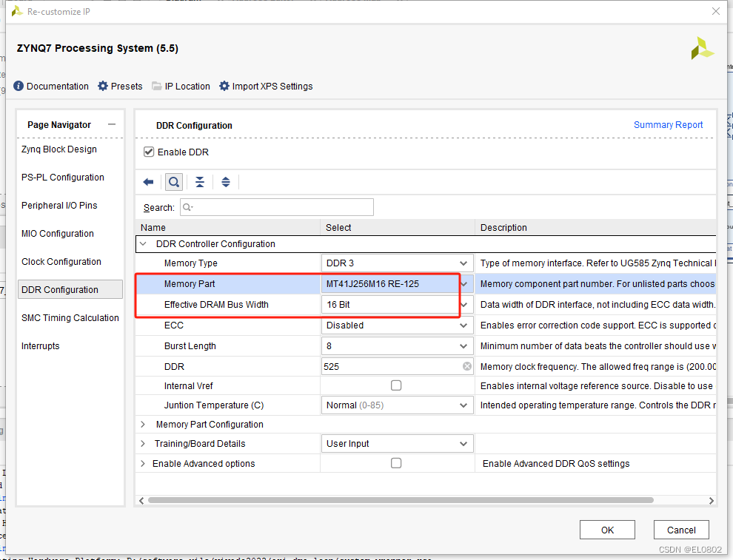Click the back arrow toolbar icon
Viewport: 733px width, 560px height.
pyautogui.click(x=149, y=182)
